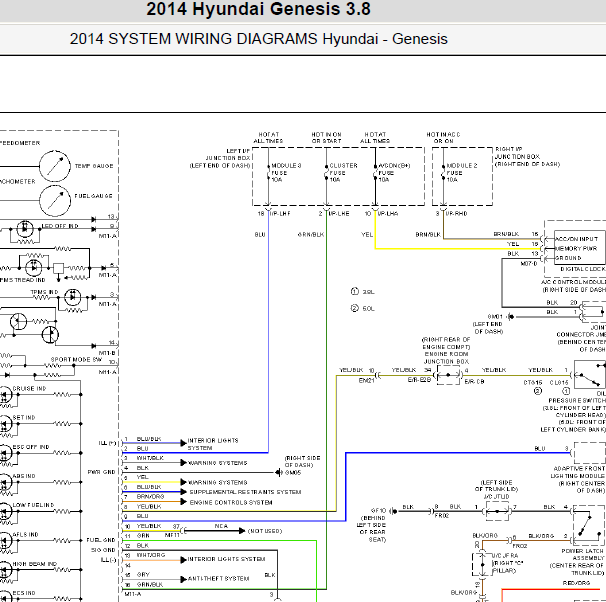
Task: Click the PWR GND pin group label
Action: [x=104, y=472]
